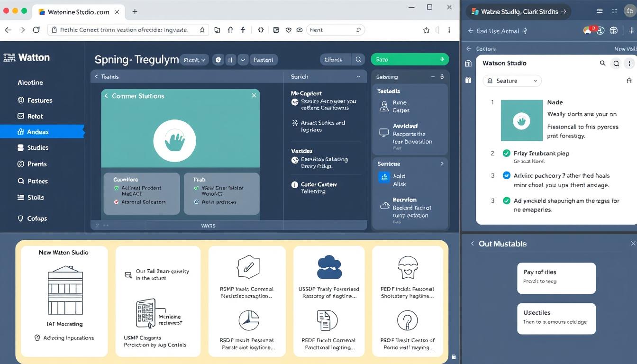The width and height of the screenshot is (637, 364).
Task: Go back from Commer Stutions card
Action: click(x=107, y=96)
